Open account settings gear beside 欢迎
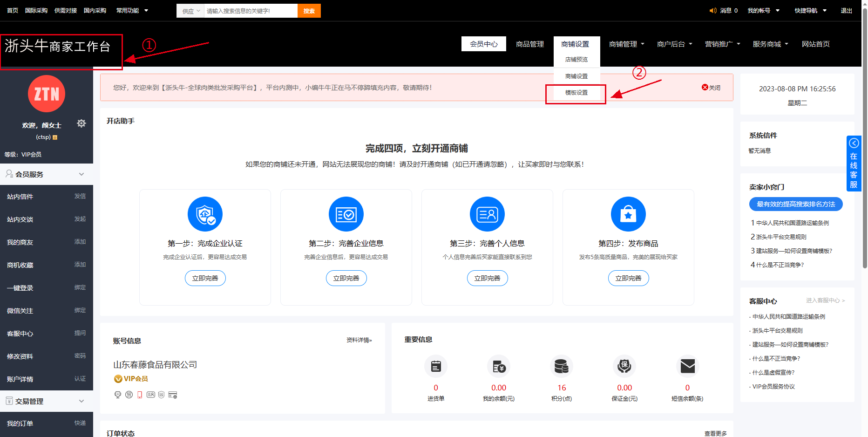The width and height of the screenshot is (868, 437). pyautogui.click(x=81, y=123)
